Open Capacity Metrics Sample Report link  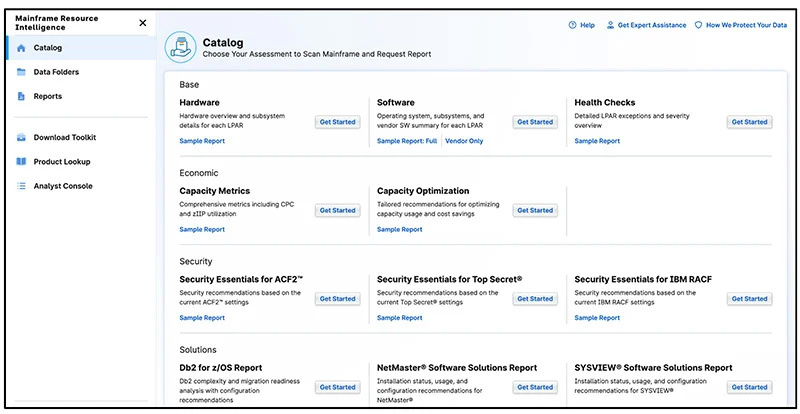pos(202,230)
